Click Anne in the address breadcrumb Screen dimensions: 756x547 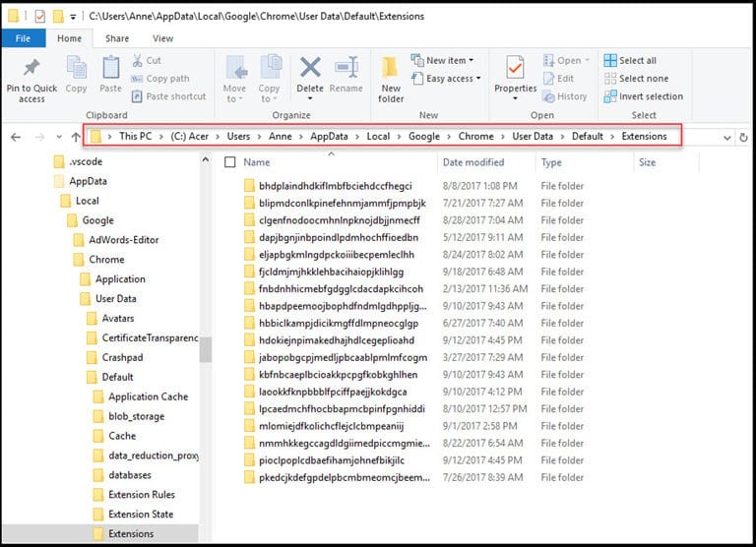(x=281, y=137)
